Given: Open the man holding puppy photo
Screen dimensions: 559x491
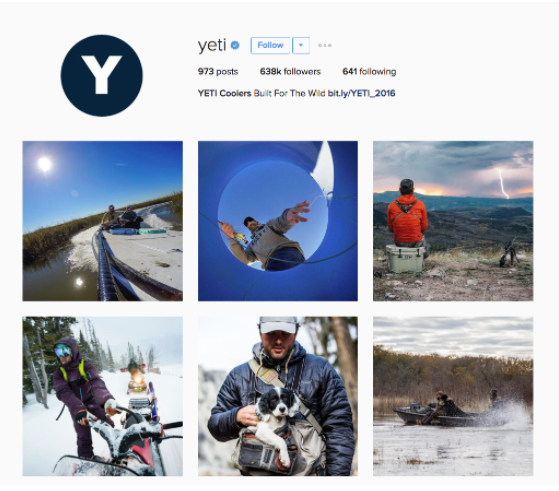Looking at the screenshot, I should click(278, 396).
